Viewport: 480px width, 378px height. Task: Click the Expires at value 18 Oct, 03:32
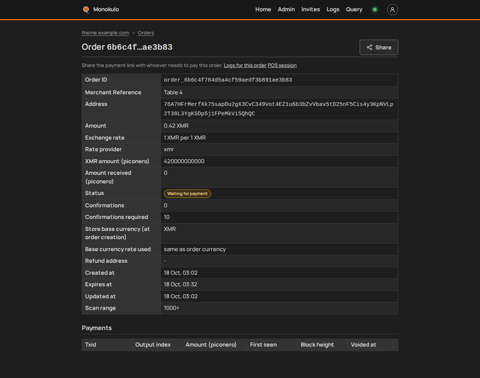pos(180,284)
